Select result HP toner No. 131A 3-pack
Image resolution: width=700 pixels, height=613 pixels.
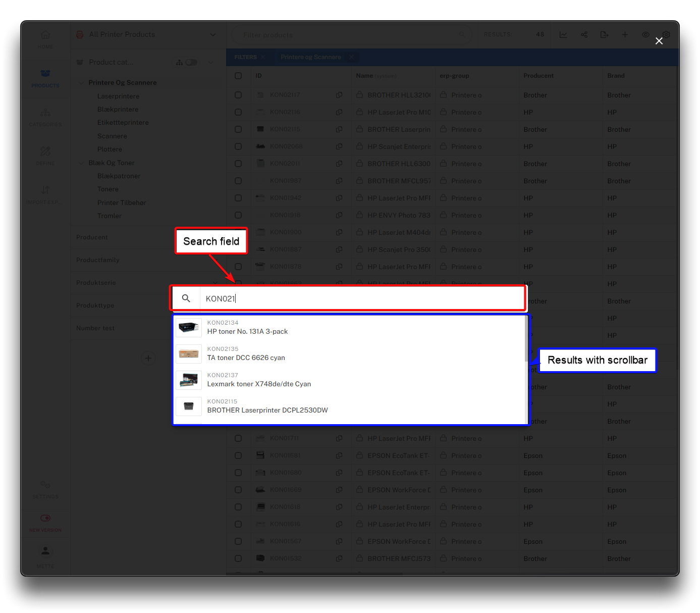(247, 332)
